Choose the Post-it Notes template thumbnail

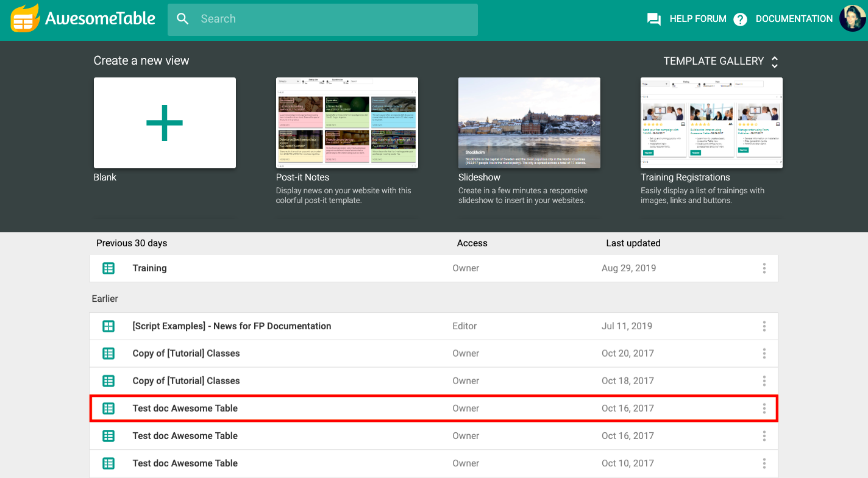(x=347, y=123)
